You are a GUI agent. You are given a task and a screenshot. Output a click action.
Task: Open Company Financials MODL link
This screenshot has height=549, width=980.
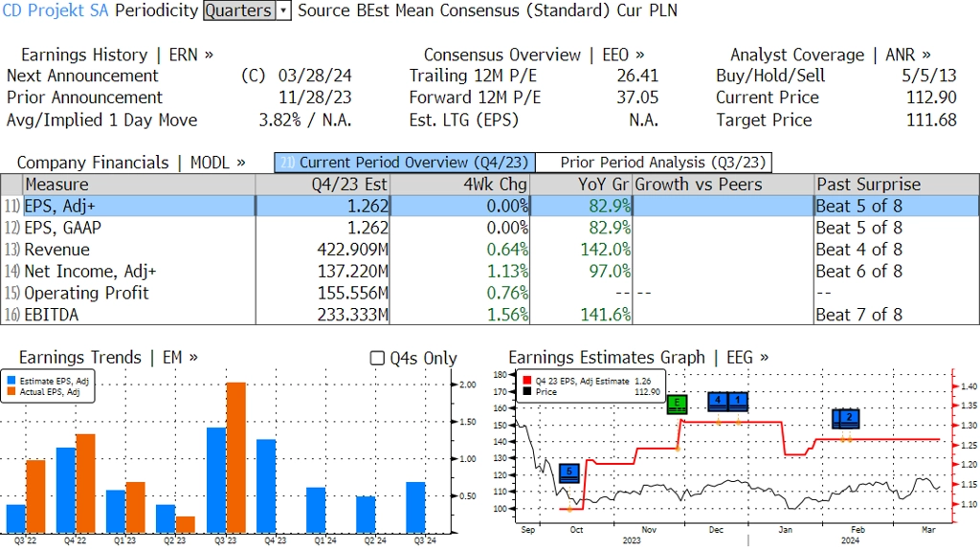coord(130,163)
